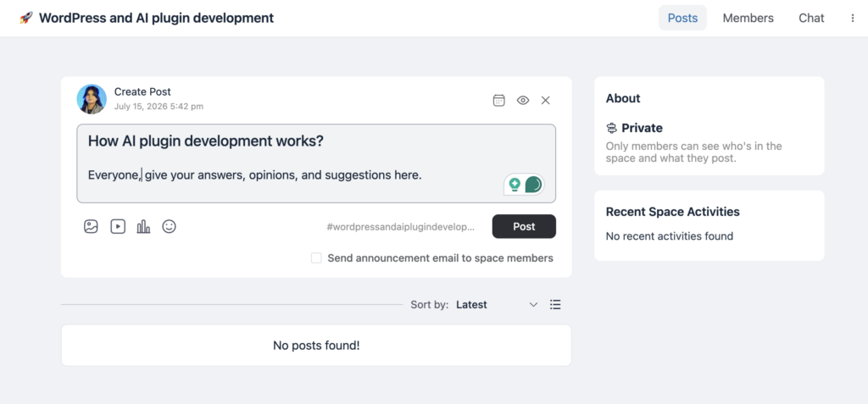Select the #wordpressandaiplugindevelop topic selector
Image resolution: width=868 pixels, height=404 pixels.
(401, 227)
